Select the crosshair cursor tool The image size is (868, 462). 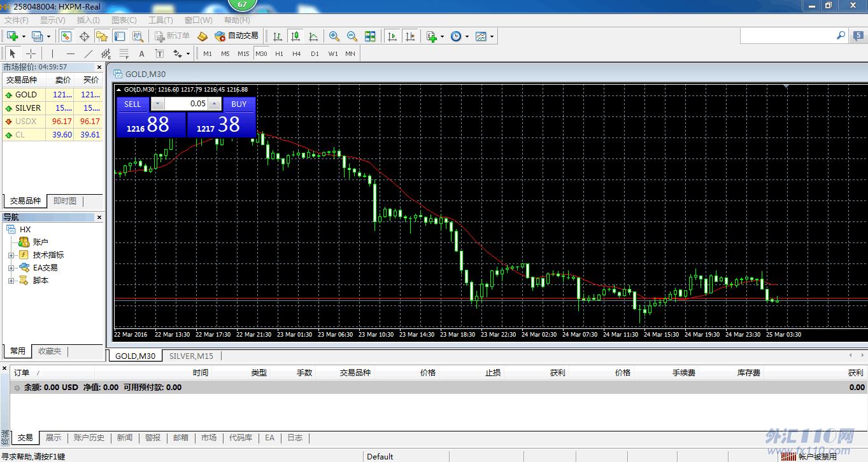(x=31, y=53)
